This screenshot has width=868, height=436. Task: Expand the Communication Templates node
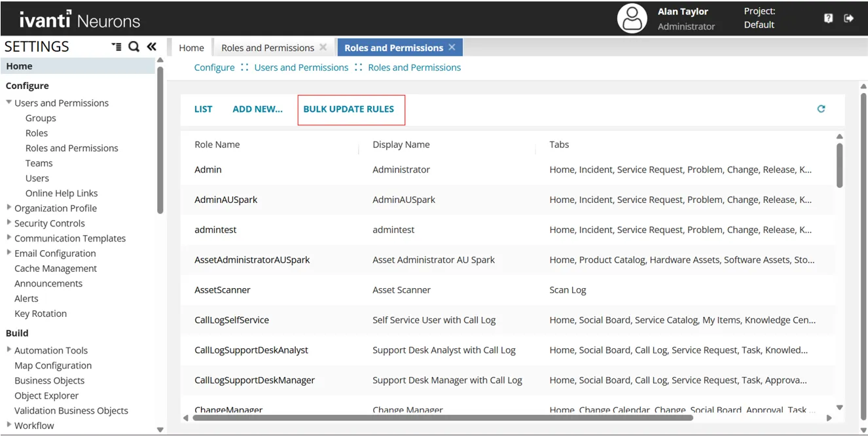tap(9, 238)
